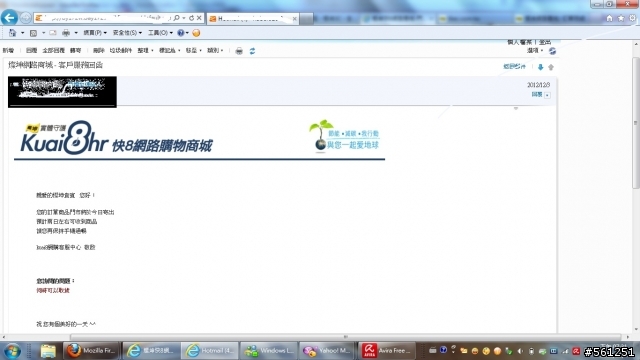Open the Avira Free taskbar window

pos(387,351)
